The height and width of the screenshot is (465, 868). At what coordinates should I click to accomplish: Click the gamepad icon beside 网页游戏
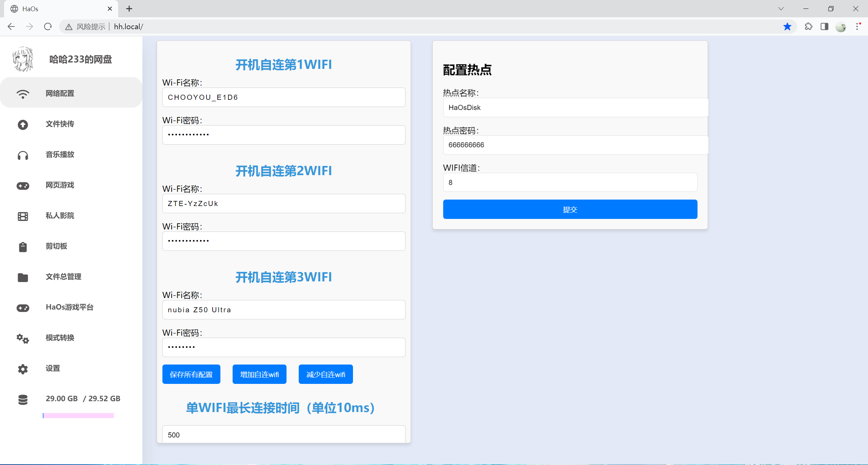click(23, 186)
